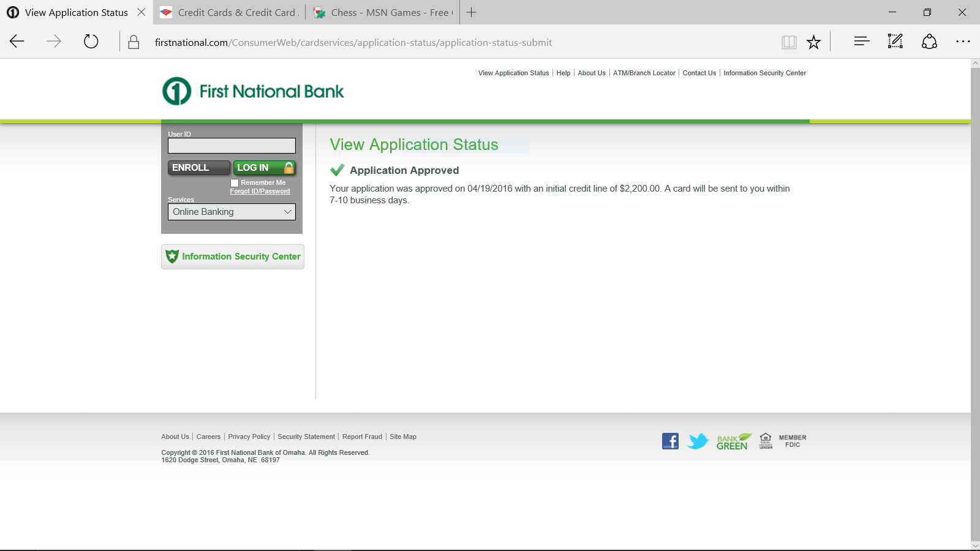Screen dimensions: 980x551
Task: Open the More actions ellipsis menu
Action: (x=963, y=42)
